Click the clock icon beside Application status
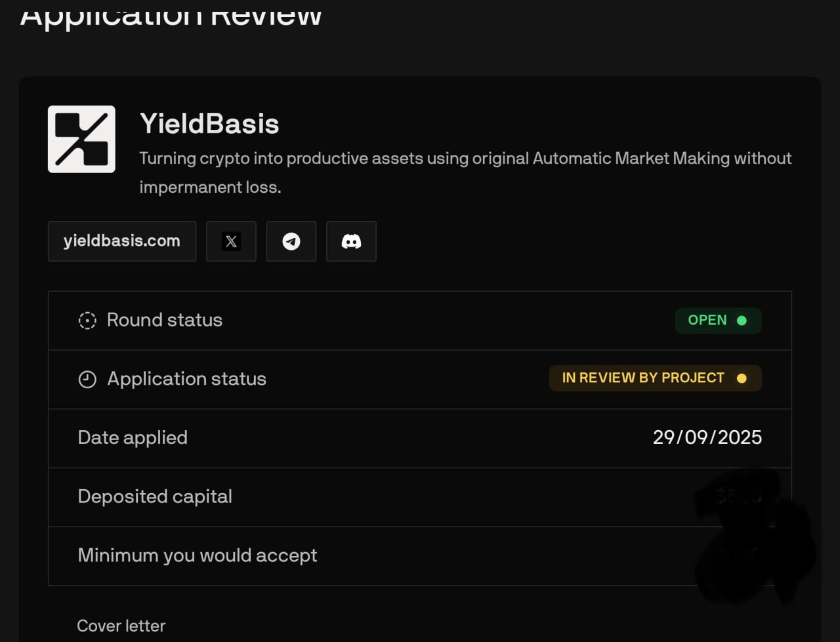The image size is (840, 642). (x=87, y=379)
